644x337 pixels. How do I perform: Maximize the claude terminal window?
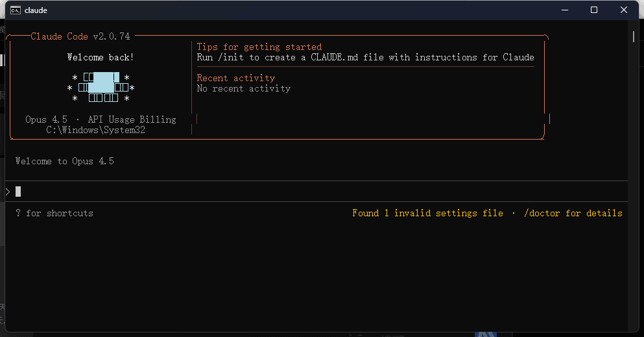593,10
